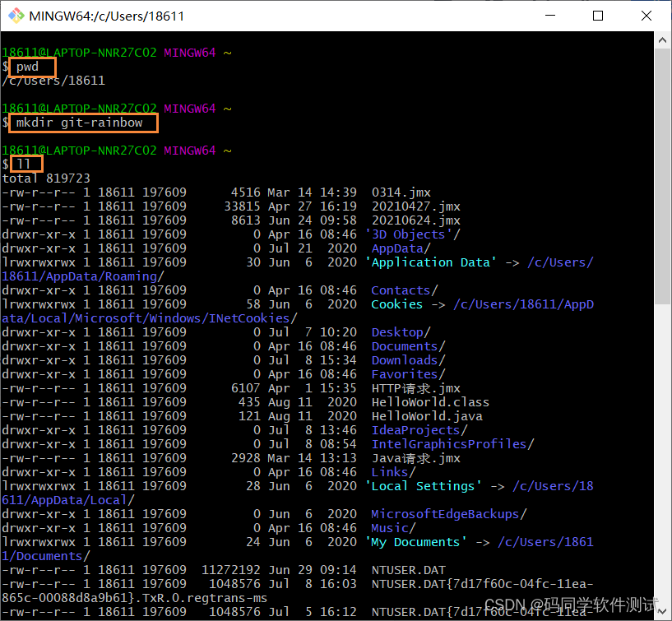
Task: Click the Links/ directory entry
Action: tap(393, 472)
